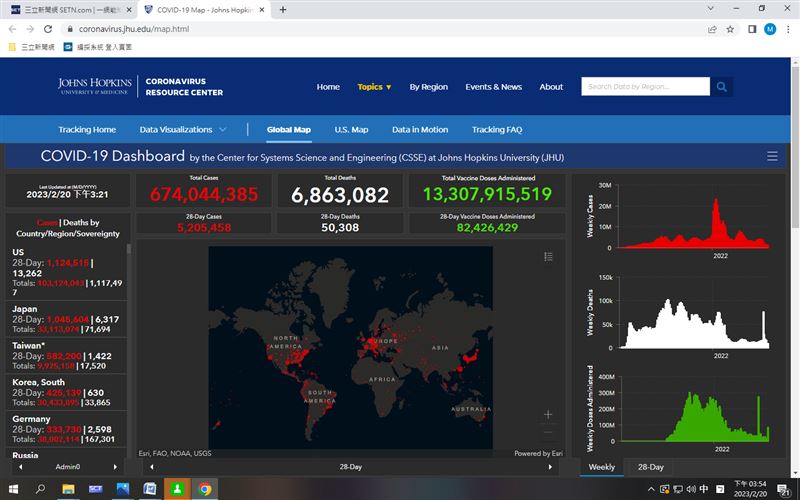
Task: Switch to the 28-Day charts tab
Action: [x=651, y=467]
